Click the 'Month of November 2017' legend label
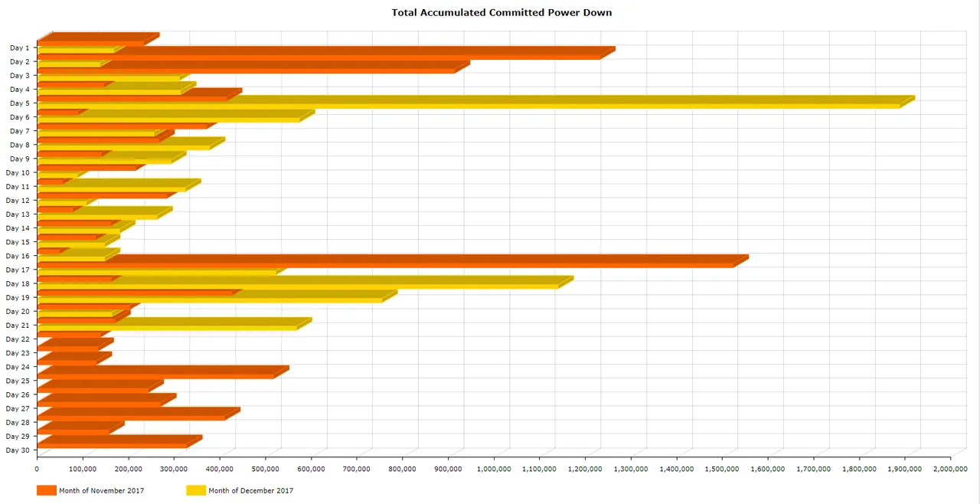 [102, 491]
